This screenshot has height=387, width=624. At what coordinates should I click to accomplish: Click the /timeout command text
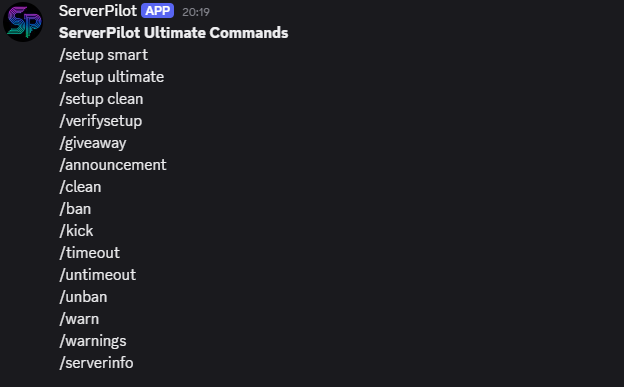pos(89,253)
